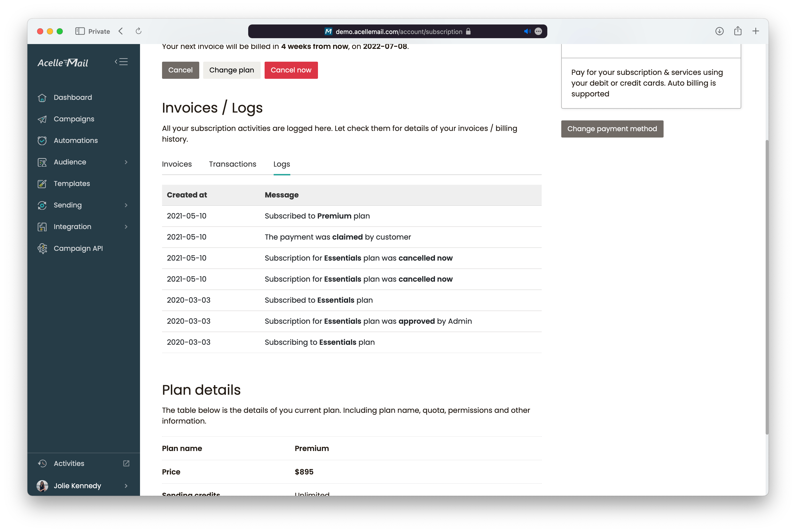
Task: Click the Integration icon in sidebar
Action: click(x=42, y=227)
